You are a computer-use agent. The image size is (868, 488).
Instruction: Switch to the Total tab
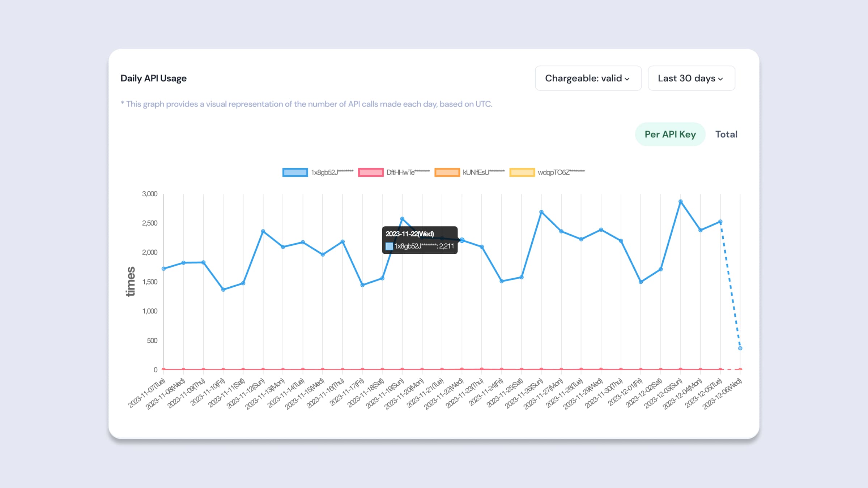[x=726, y=134]
